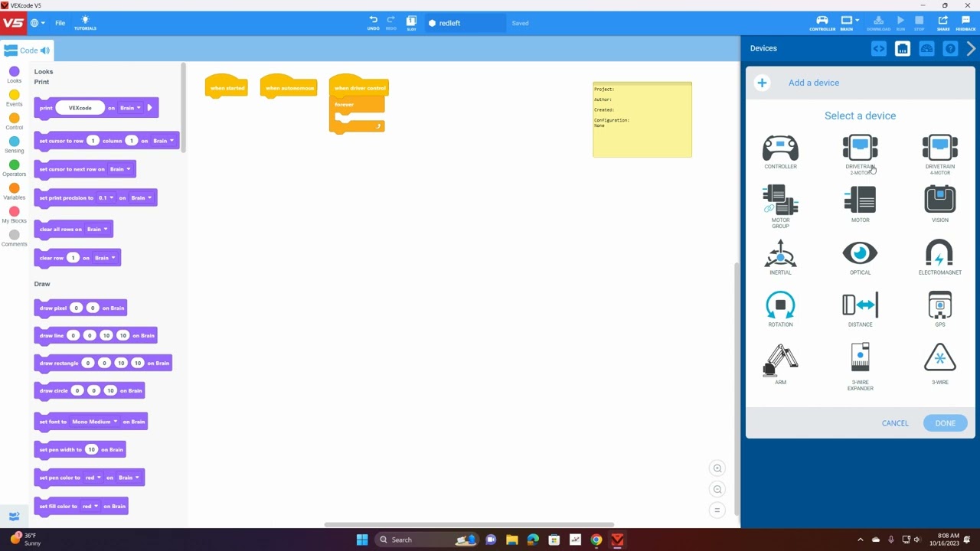The height and width of the screenshot is (551, 980).
Task: Add a Motor Group device
Action: [x=780, y=207]
